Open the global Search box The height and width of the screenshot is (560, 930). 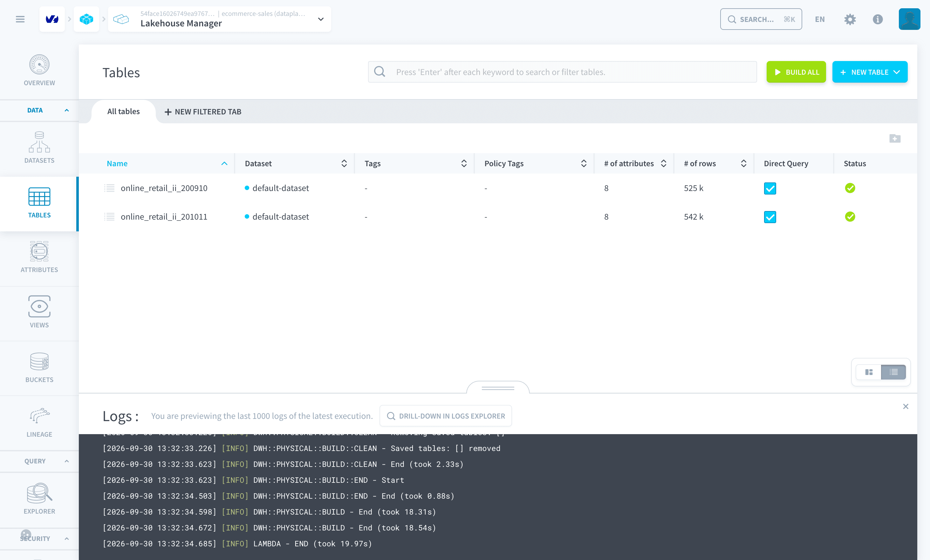(x=761, y=19)
